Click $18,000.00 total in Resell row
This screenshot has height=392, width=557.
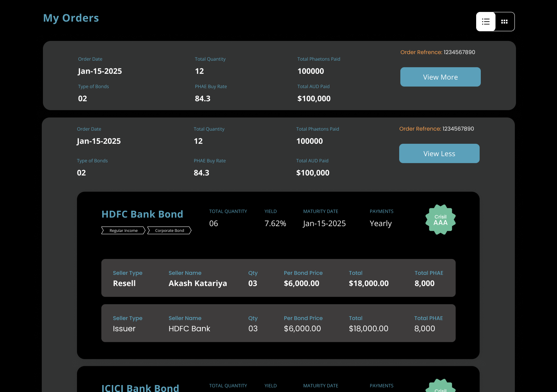pos(368,283)
